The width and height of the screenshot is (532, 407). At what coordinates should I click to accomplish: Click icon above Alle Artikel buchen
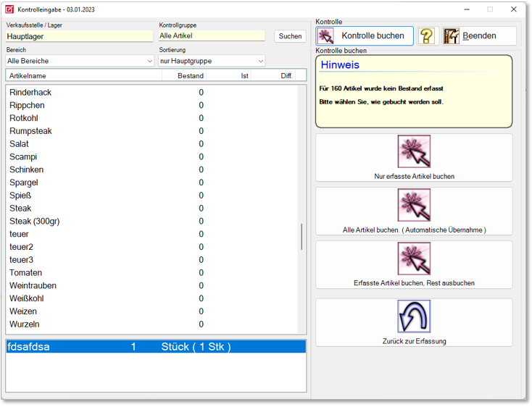414,205
